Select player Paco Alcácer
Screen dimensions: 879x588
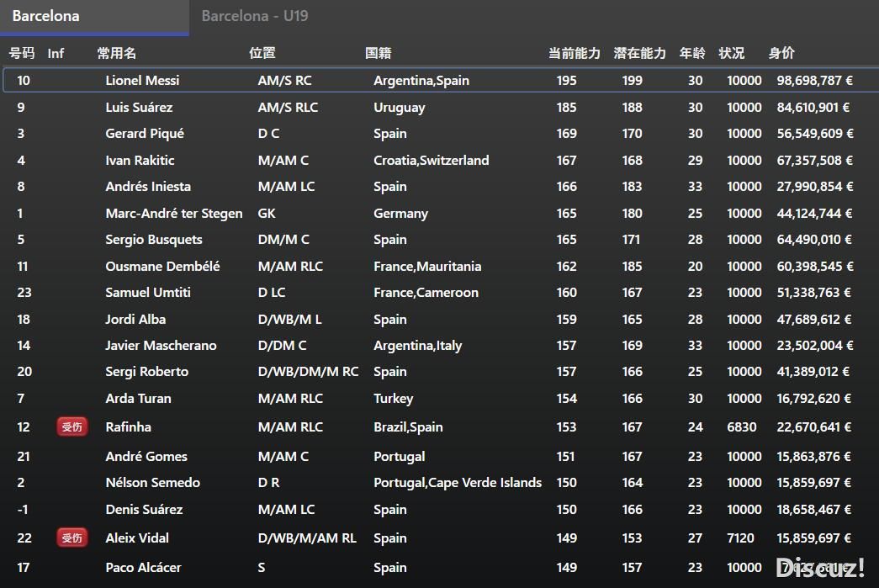(x=144, y=568)
